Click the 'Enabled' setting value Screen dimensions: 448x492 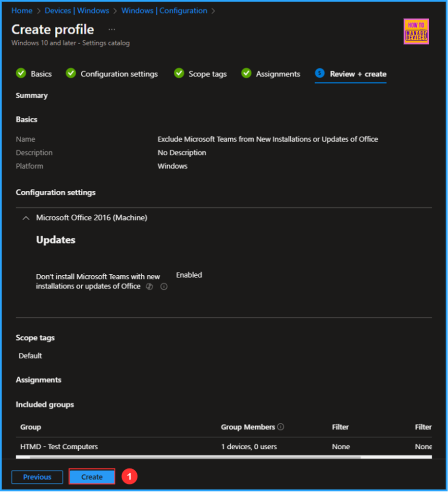click(x=189, y=275)
